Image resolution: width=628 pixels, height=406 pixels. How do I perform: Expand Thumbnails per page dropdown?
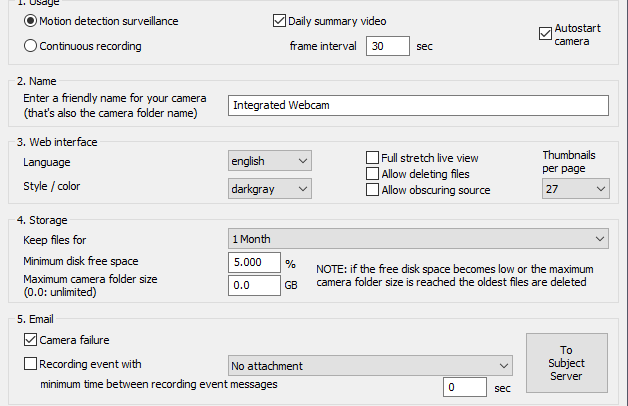[x=576, y=189]
